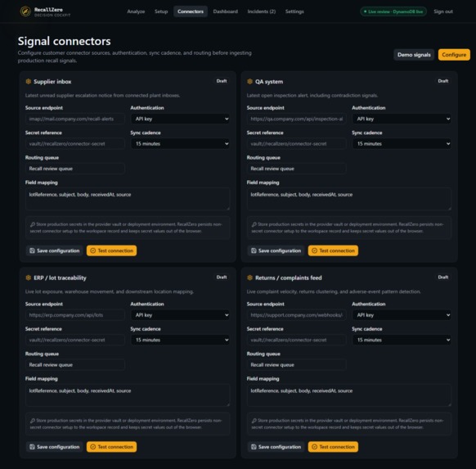Open Authentication dropdown in QA system
Viewport: 476px width, 469px height.
click(402, 119)
